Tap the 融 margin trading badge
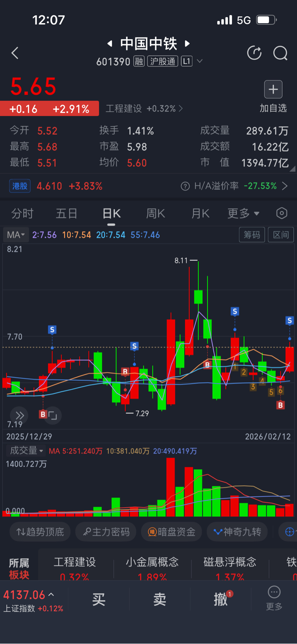Viewport: 297px width, 644px height. (x=139, y=61)
